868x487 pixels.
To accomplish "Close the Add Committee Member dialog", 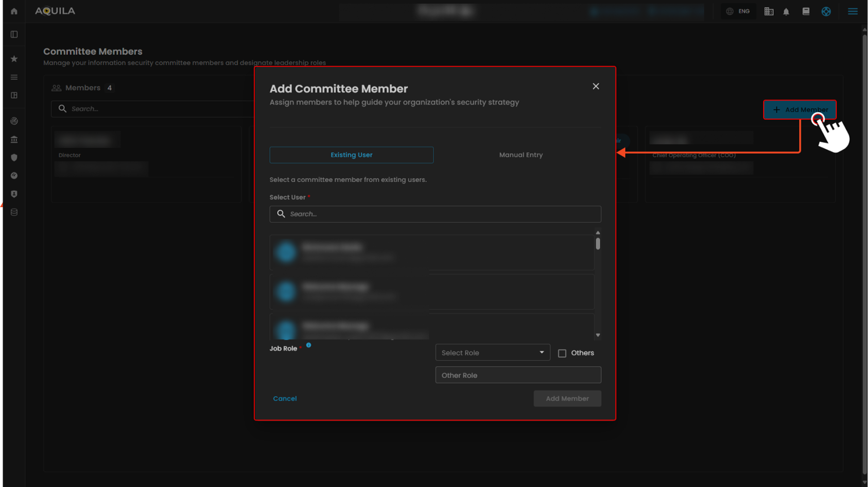I will (x=596, y=87).
